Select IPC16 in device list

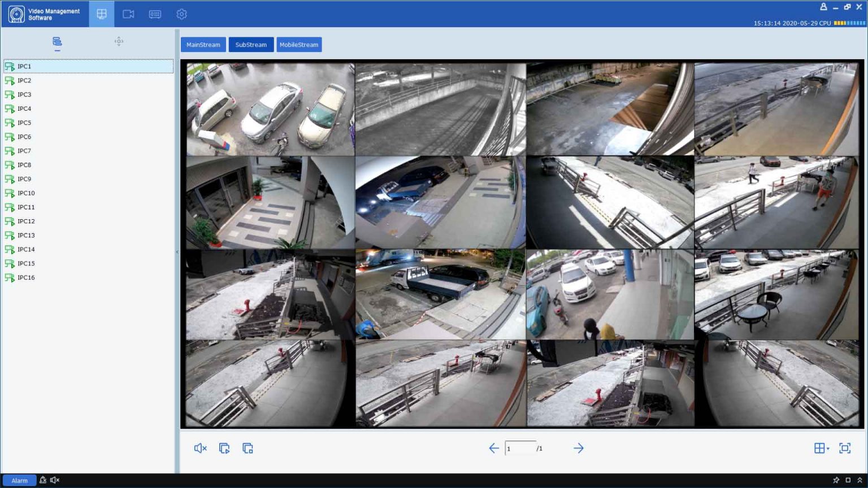click(x=89, y=278)
